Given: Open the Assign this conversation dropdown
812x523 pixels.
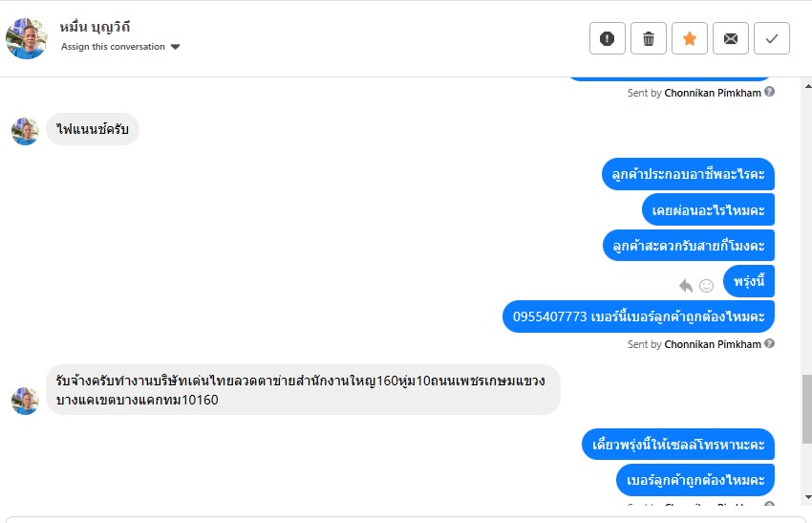Looking at the screenshot, I should coord(114,47).
